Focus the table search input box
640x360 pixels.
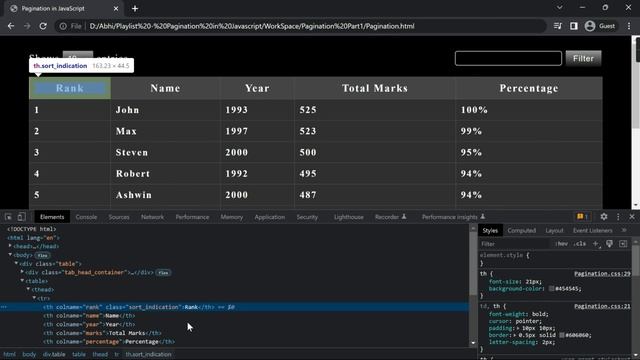point(508,58)
